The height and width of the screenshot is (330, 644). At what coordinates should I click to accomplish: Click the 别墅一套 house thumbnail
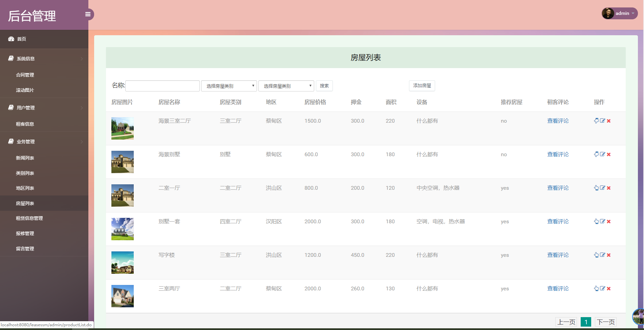pos(123,229)
